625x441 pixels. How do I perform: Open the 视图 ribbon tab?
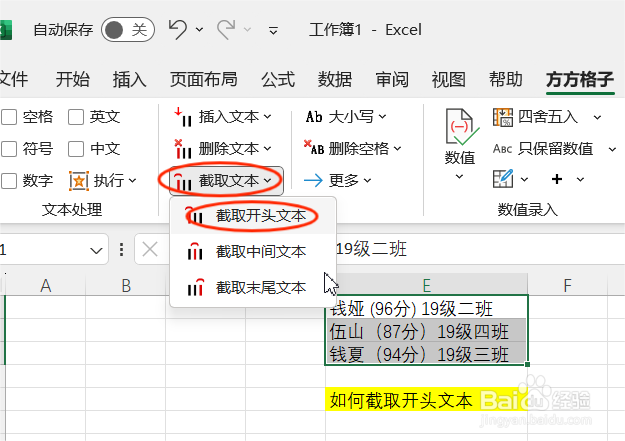coord(449,79)
